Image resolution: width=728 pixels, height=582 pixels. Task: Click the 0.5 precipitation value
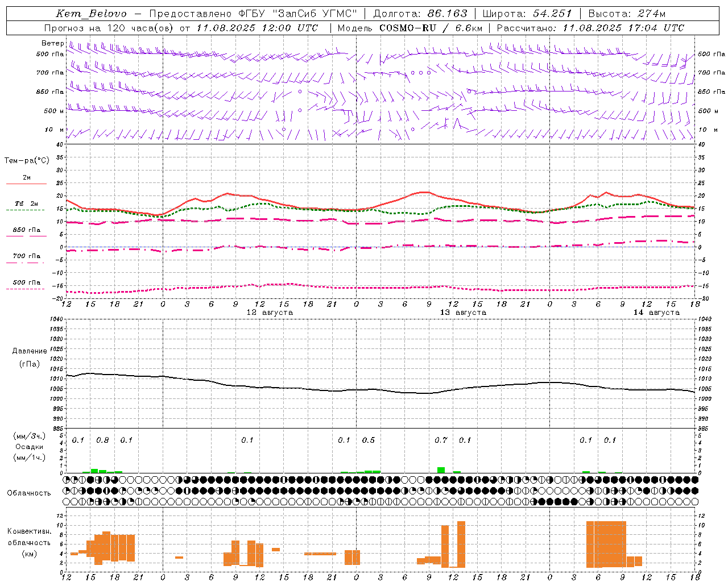[x=369, y=440]
